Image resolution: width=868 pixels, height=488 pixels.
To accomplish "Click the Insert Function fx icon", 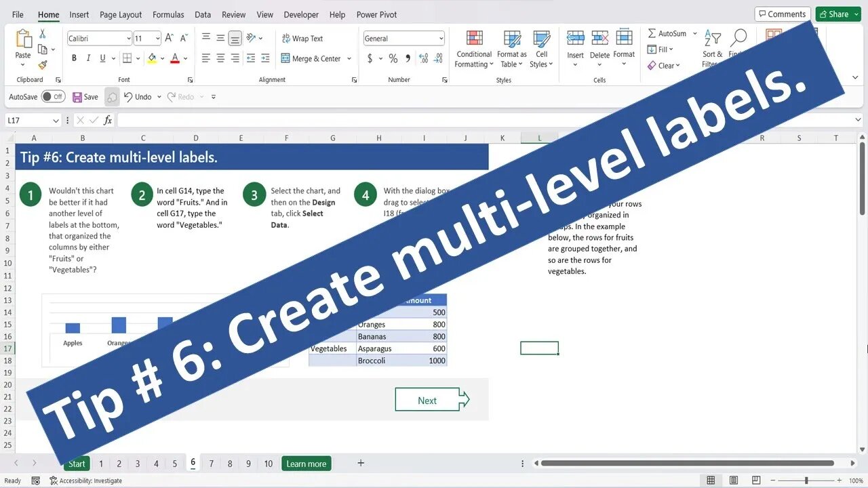I will pos(108,120).
